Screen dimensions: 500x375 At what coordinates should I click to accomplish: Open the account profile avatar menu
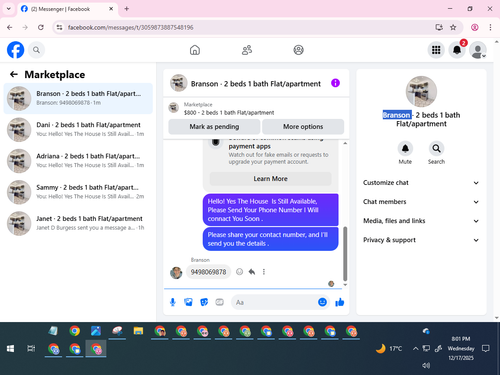point(478,50)
